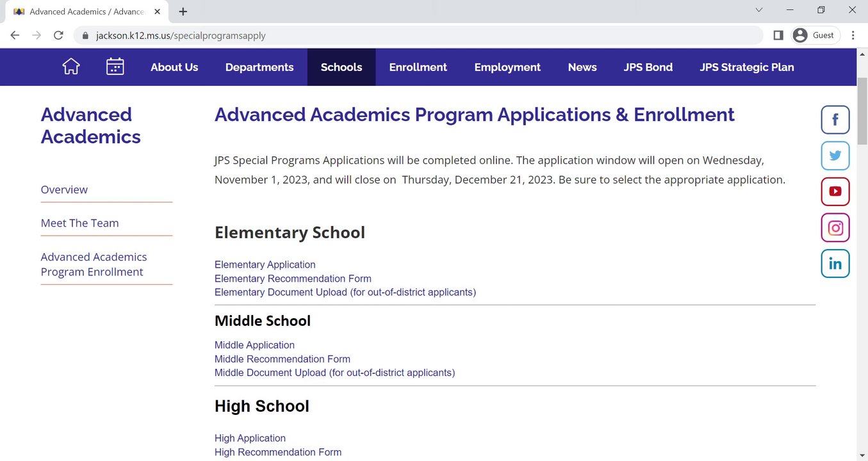Go forward with the browser forward arrow
Image resolution: width=868 pixels, height=461 pixels.
tap(37, 35)
